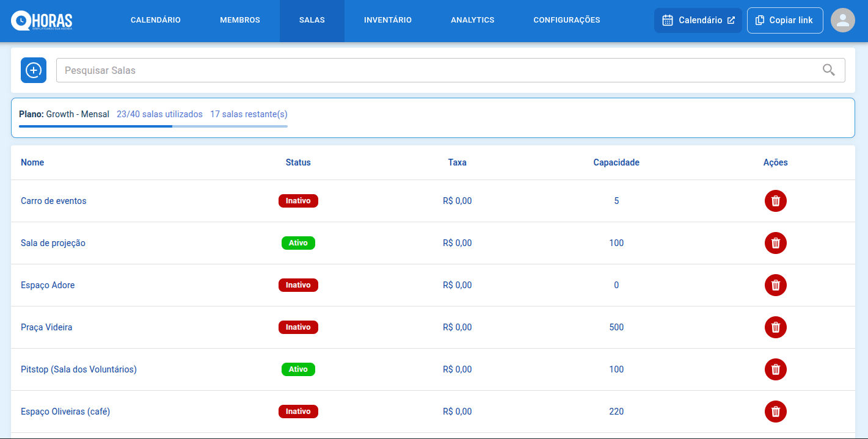Click the QHoras logo
The image size is (868, 439).
(x=42, y=21)
